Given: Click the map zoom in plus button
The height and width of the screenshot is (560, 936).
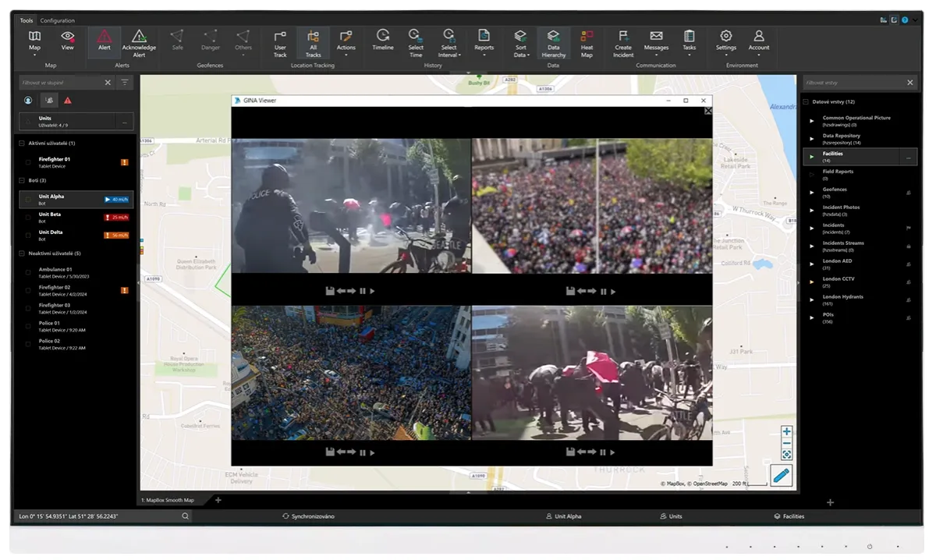Looking at the screenshot, I should point(786,431).
